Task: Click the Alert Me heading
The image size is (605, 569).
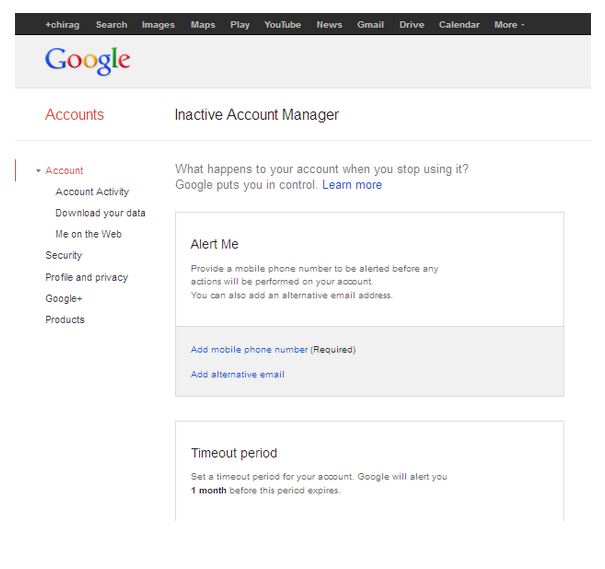Action: click(x=215, y=244)
